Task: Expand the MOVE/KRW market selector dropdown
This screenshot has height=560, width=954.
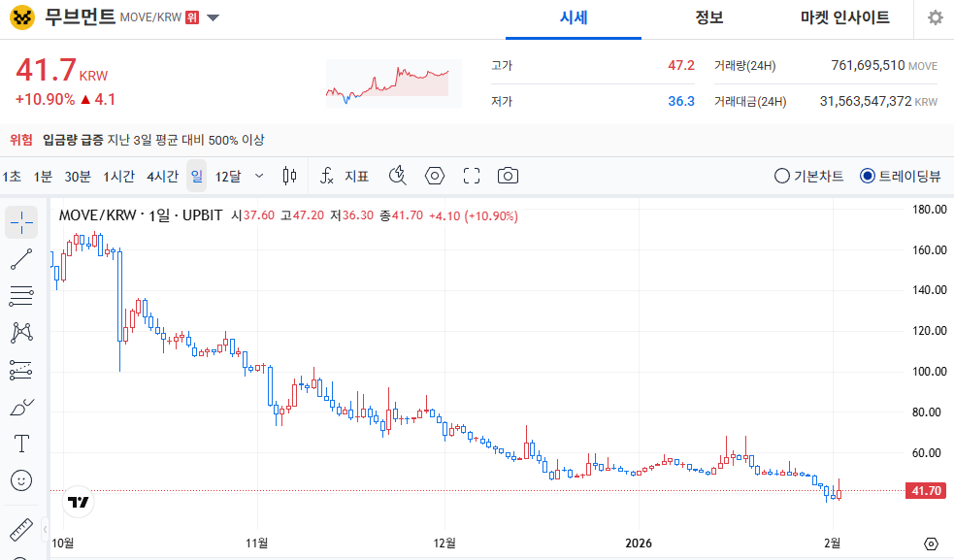Action: tap(214, 17)
